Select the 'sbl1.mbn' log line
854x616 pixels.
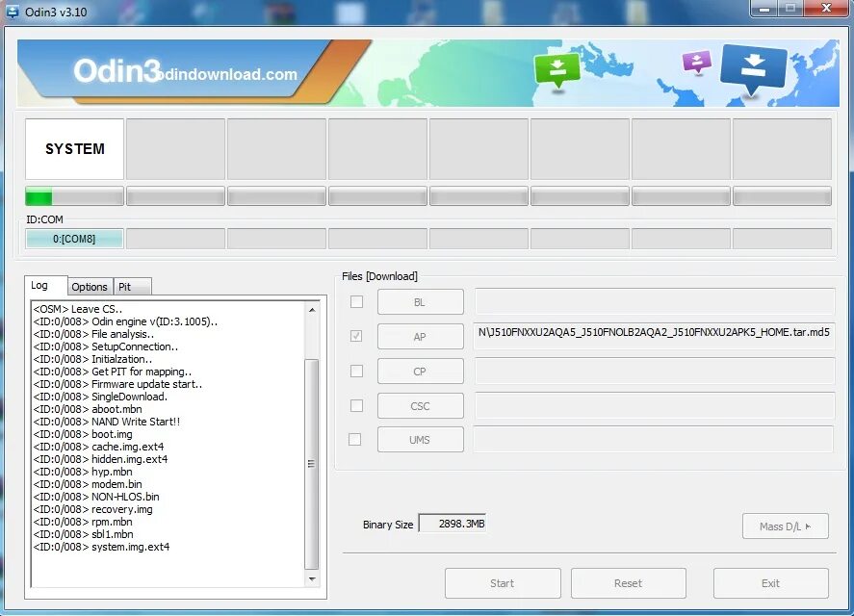[x=84, y=534]
